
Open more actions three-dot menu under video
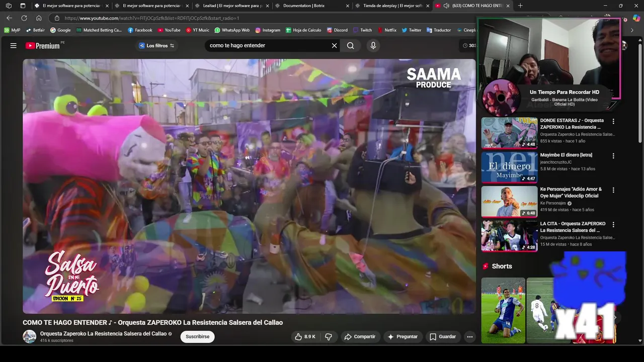469,336
